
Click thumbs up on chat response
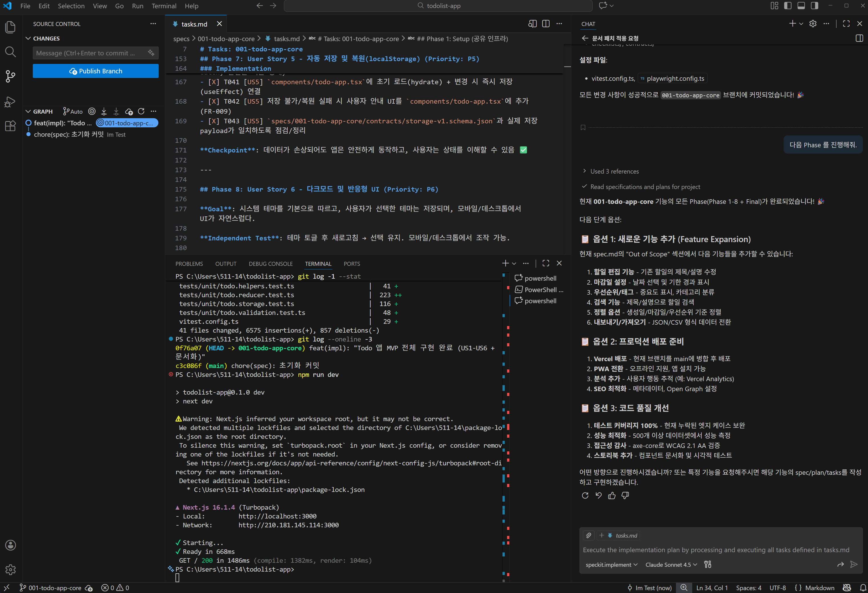(612, 495)
